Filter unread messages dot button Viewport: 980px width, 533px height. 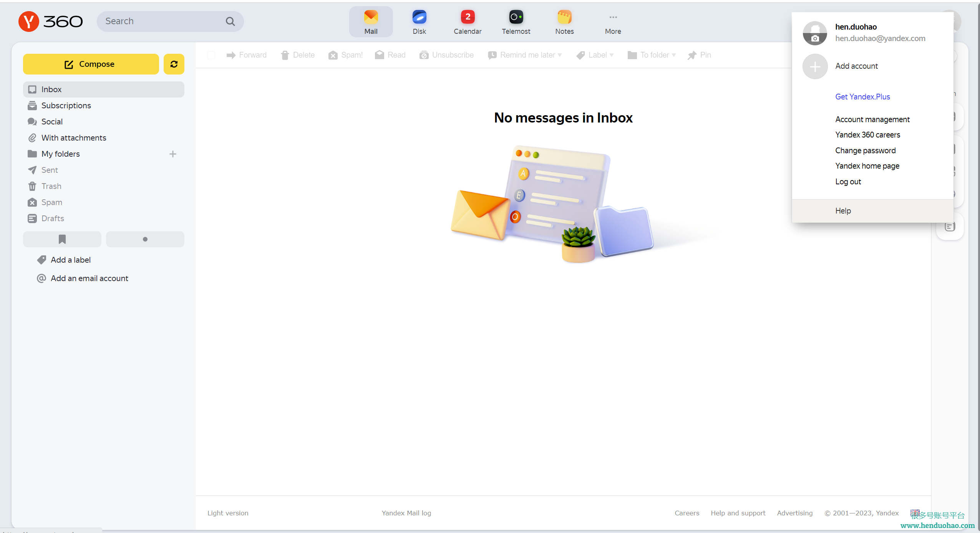(x=145, y=239)
